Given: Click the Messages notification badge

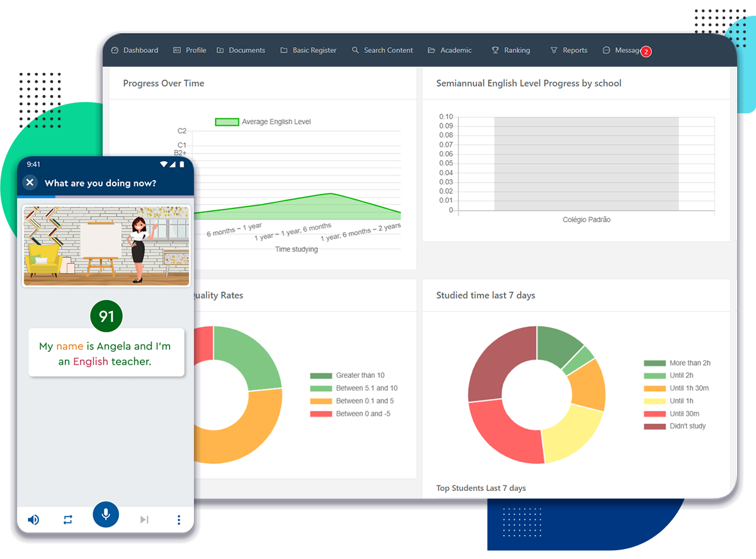Looking at the screenshot, I should [x=646, y=52].
